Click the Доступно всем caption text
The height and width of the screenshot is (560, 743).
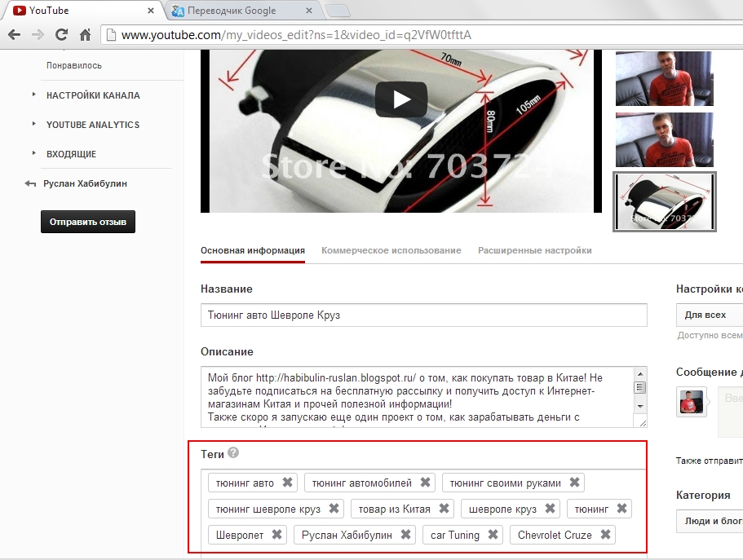710,336
